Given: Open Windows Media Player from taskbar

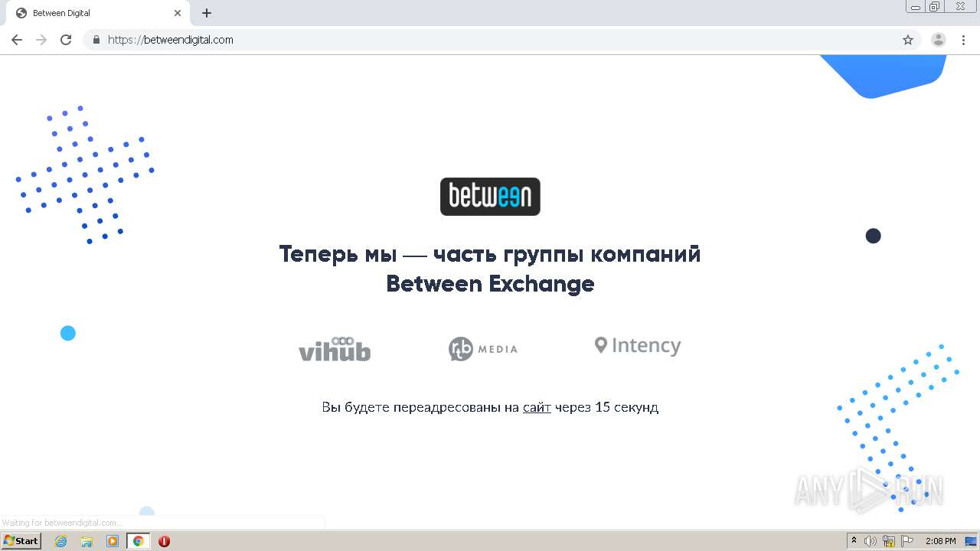Looking at the screenshot, I should (113, 541).
